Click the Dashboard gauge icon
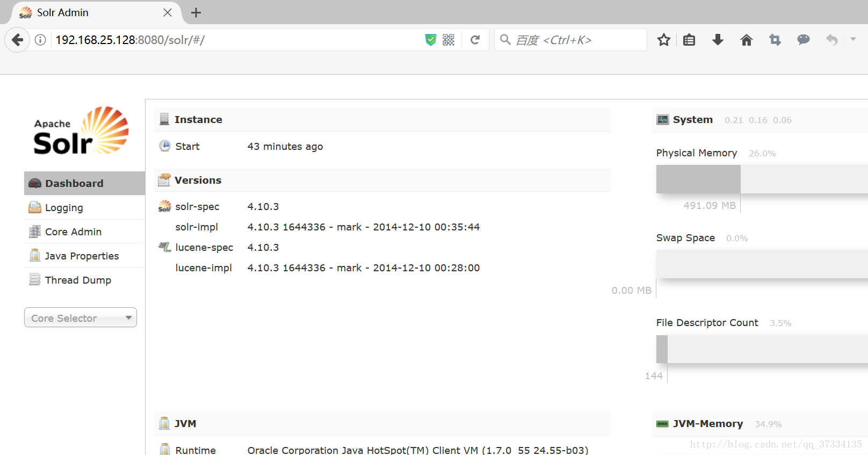 pyautogui.click(x=35, y=183)
